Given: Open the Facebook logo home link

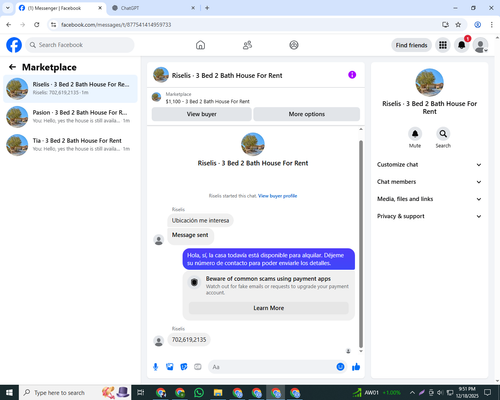Looking at the screenshot, I should coord(14,45).
